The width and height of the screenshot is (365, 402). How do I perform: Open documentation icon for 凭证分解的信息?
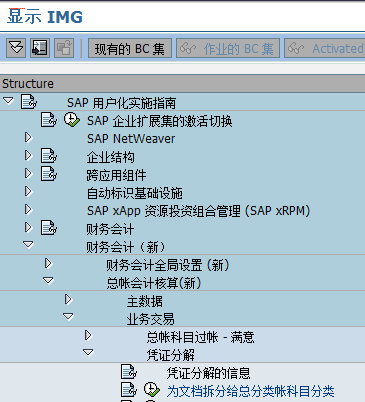coord(129,372)
